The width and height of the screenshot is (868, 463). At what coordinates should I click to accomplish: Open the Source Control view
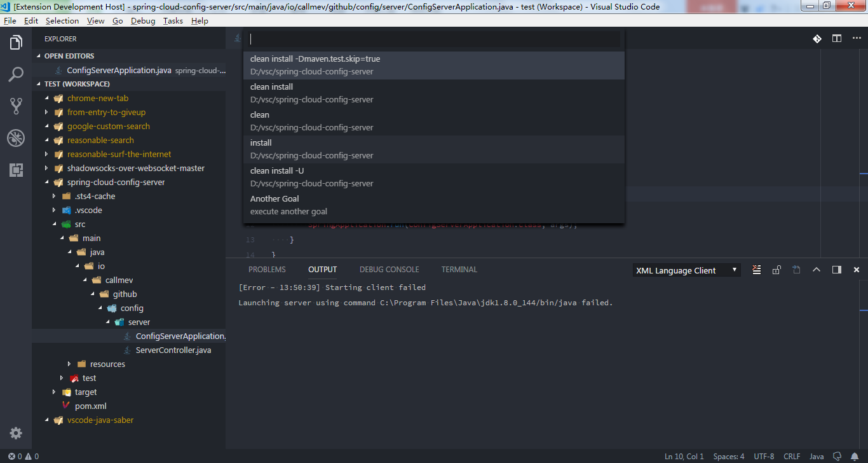[16, 106]
